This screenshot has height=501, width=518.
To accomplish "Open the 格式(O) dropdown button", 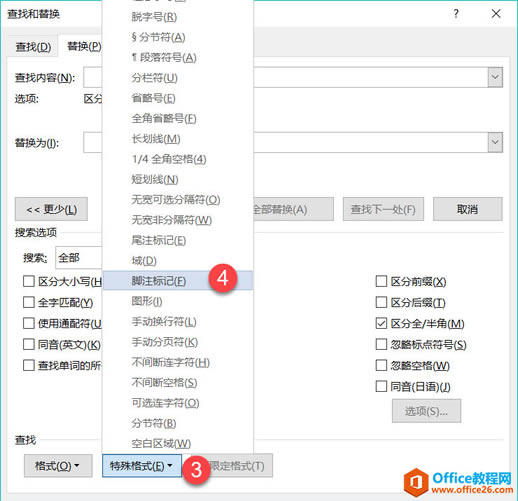I will coord(58,466).
